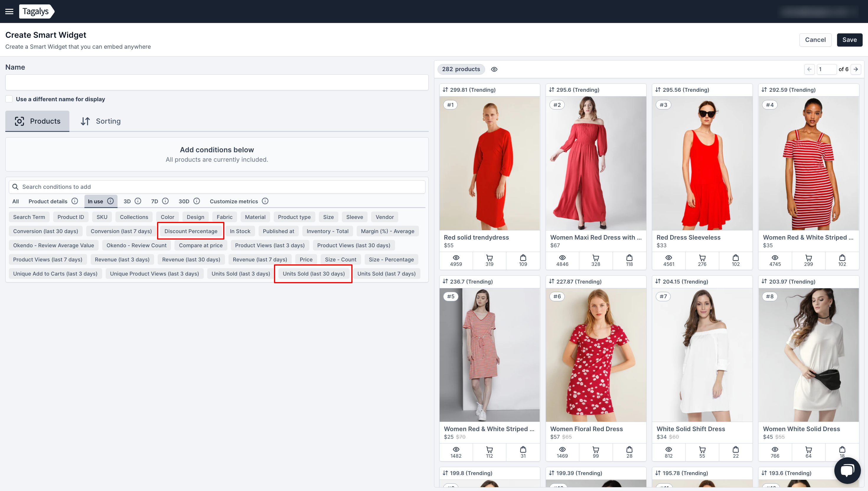Add the In Stock condition
The height and width of the screenshot is (491, 868).
tap(240, 231)
